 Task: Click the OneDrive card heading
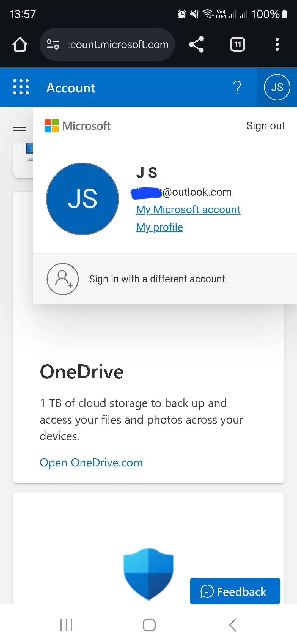click(82, 372)
